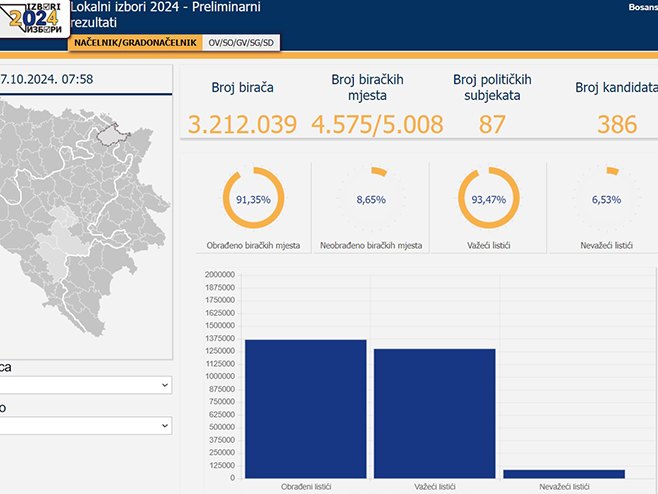Switch to the NAČELNIK/GRADONAČELNIK tab
This screenshot has height=494, width=658.
coord(134,43)
